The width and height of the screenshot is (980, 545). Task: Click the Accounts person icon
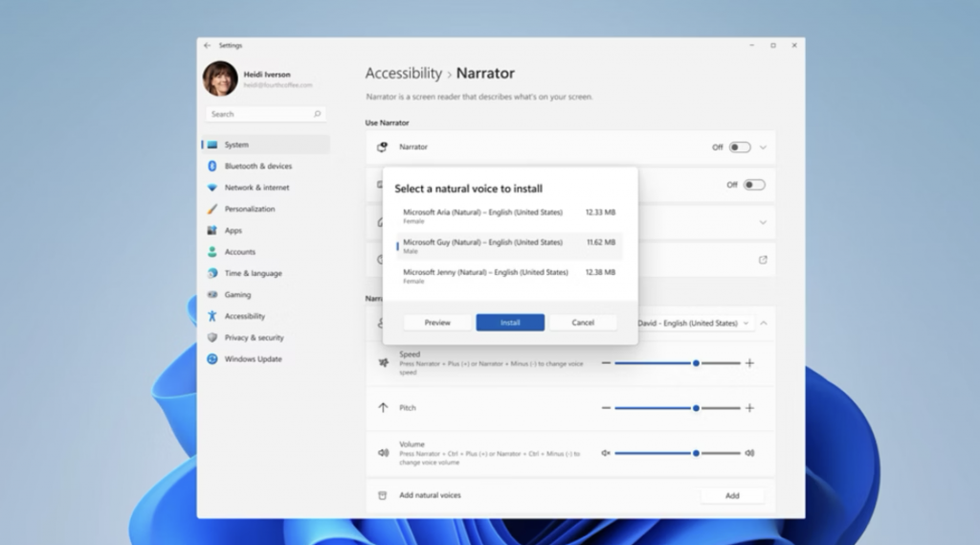pyautogui.click(x=212, y=252)
